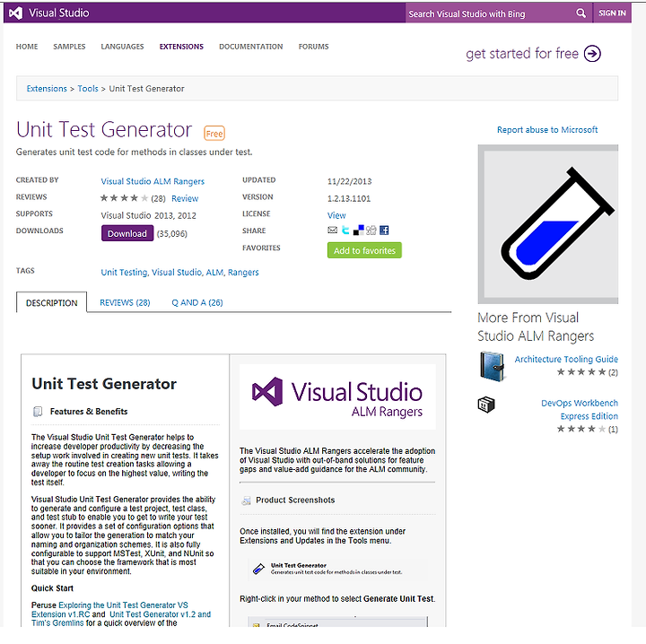
Task: Open the LANGUAGES menu item
Action: [122, 47]
